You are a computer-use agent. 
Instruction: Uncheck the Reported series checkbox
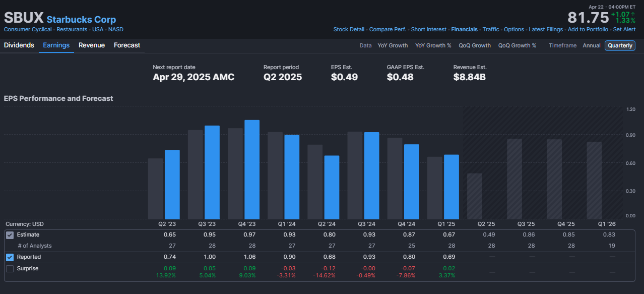click(10, 257)
